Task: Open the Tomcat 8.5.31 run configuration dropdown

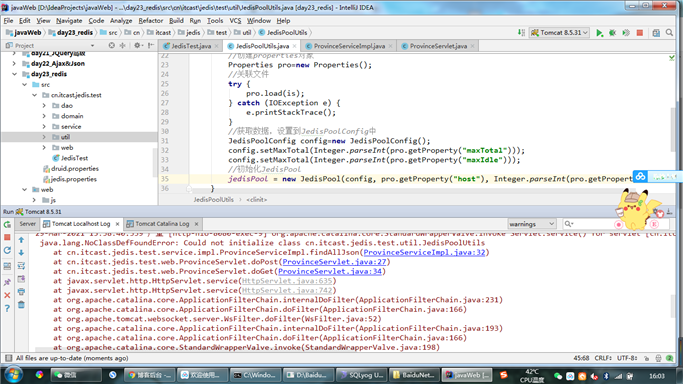Action: pos(559,33)
